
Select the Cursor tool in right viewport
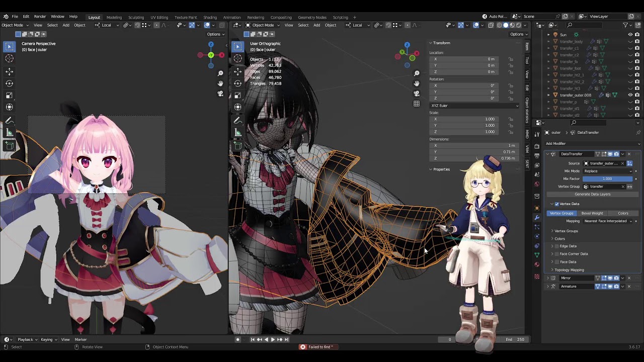tap(238, 59)
